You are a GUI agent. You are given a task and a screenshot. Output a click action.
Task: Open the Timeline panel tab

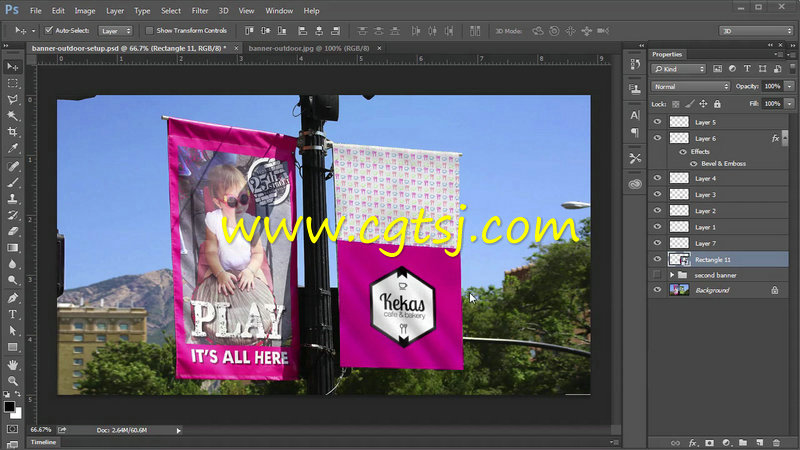coord(43,442)
